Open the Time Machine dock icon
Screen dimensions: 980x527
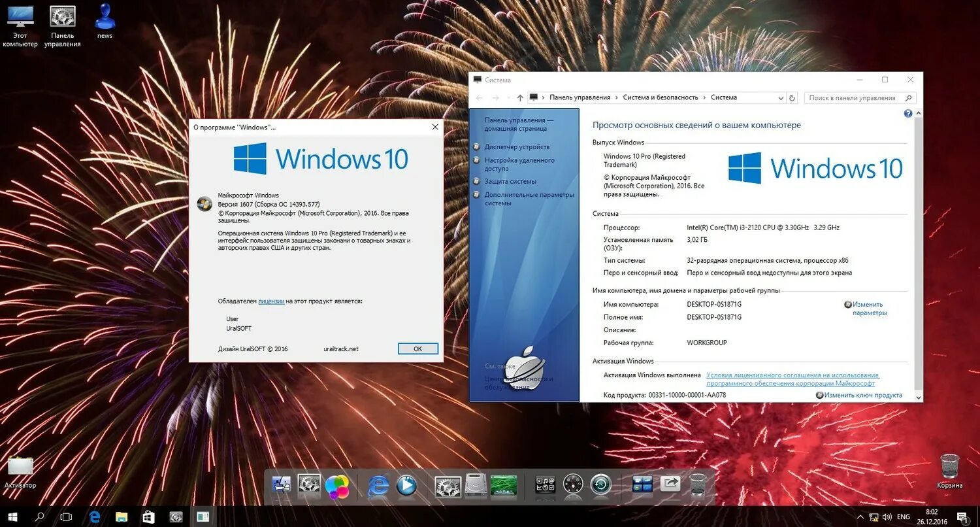click(600, 485)
